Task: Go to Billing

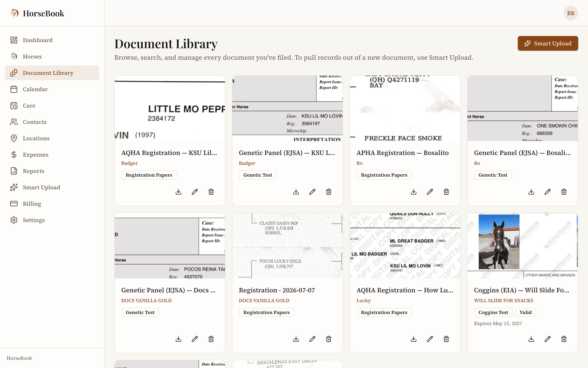Action: click(52, 204)
